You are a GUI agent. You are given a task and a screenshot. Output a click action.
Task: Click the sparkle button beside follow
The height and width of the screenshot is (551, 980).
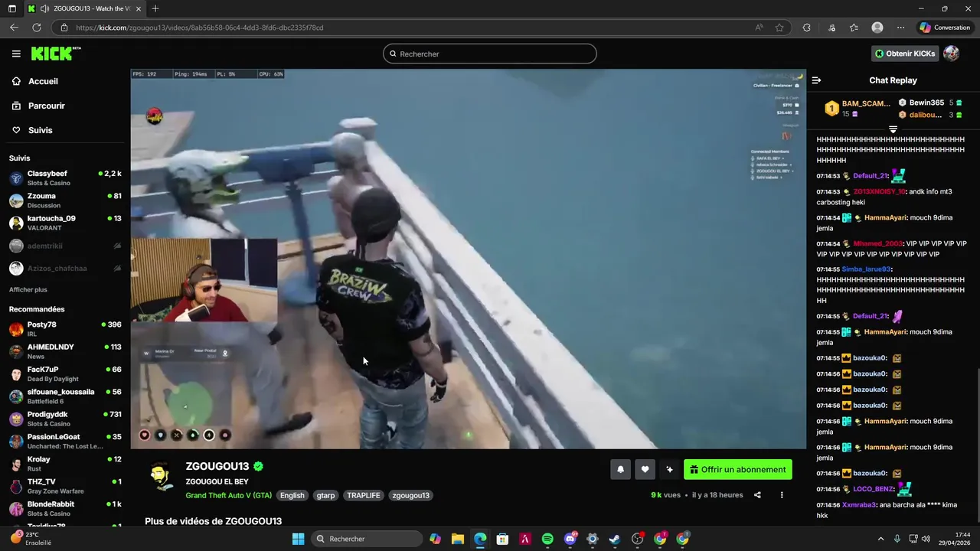click(x=669, y=470)
